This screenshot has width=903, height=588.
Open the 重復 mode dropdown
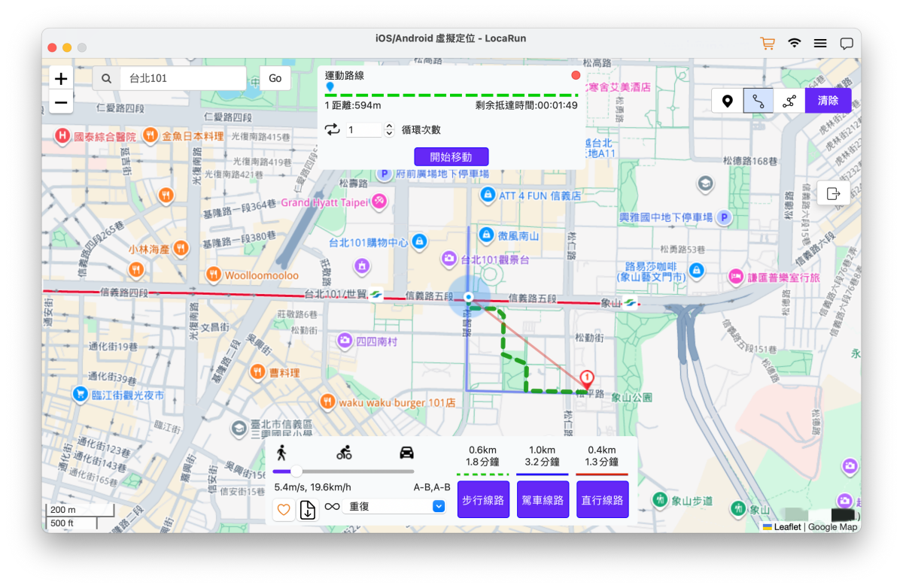[x=395, y=507]
